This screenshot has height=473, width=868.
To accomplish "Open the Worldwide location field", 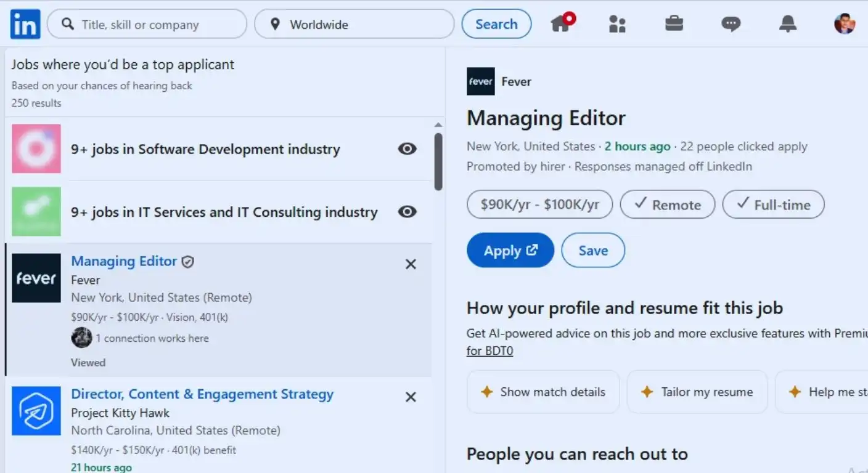I will (x=354, y=24).
